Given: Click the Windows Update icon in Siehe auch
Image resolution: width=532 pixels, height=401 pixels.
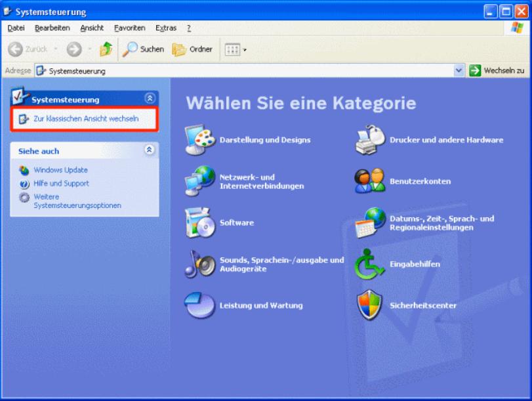Looking at the screenshot, I should tap(24, 170).
